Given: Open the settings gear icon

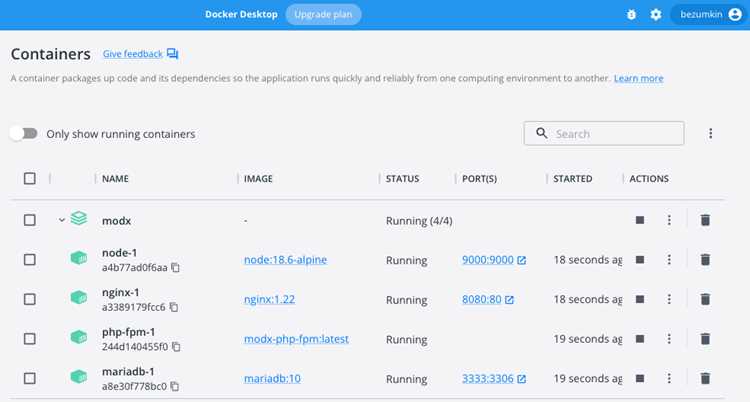Looking at the screenshot, I should pyautogui.click(x=656, y=14).
